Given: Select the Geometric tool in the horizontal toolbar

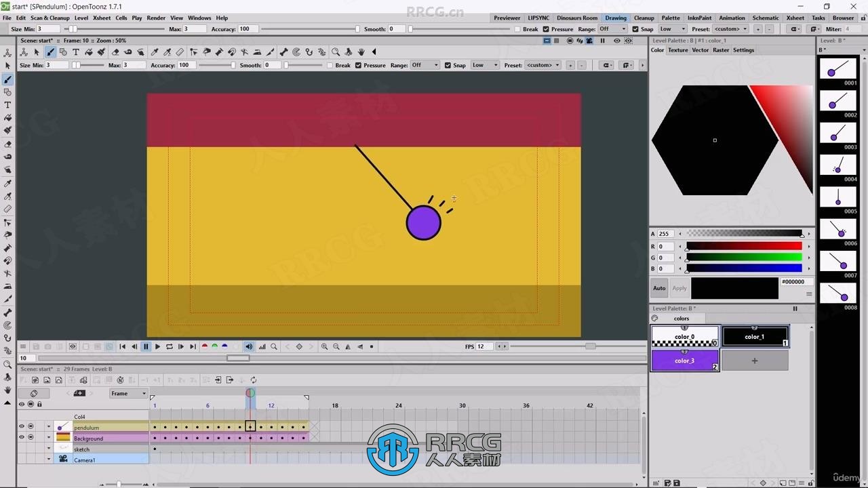Looking at the screenshot, I should 63,52.
